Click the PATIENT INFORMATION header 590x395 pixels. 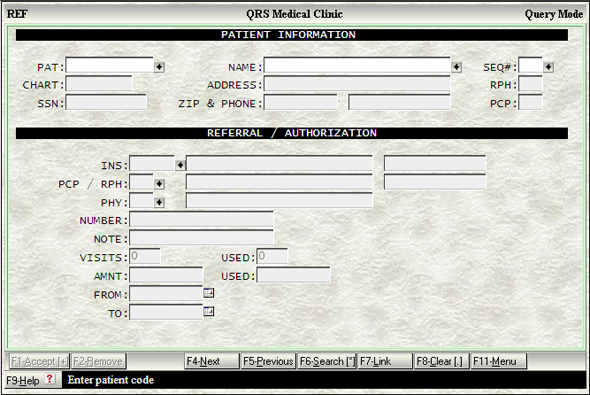(288, 35)
